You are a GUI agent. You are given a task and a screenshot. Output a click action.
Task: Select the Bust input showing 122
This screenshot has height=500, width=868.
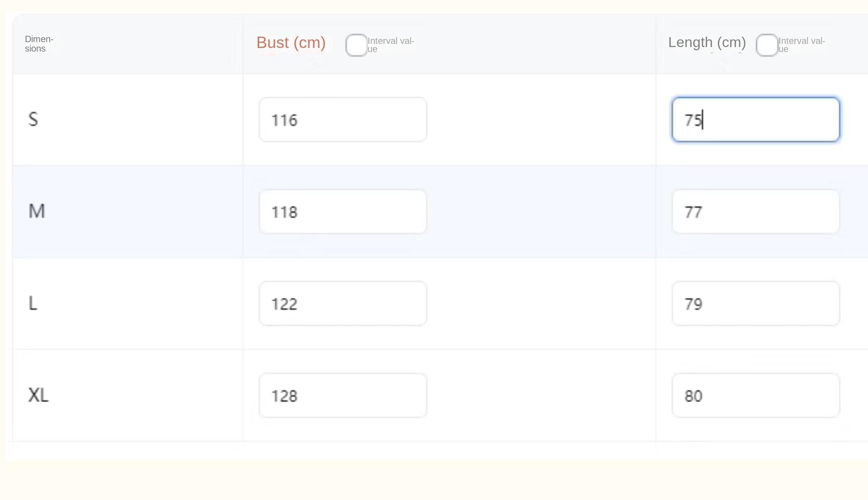click(343, 304)
